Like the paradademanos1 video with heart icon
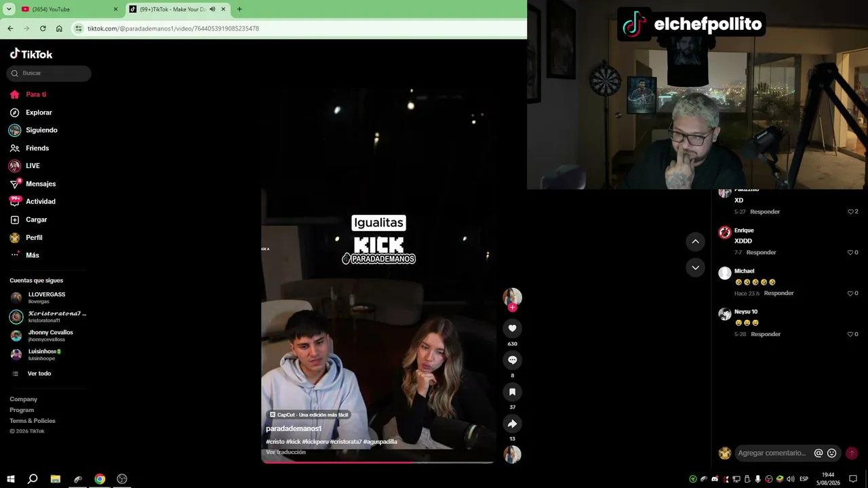The image size is (868, 488). [512, 328]
